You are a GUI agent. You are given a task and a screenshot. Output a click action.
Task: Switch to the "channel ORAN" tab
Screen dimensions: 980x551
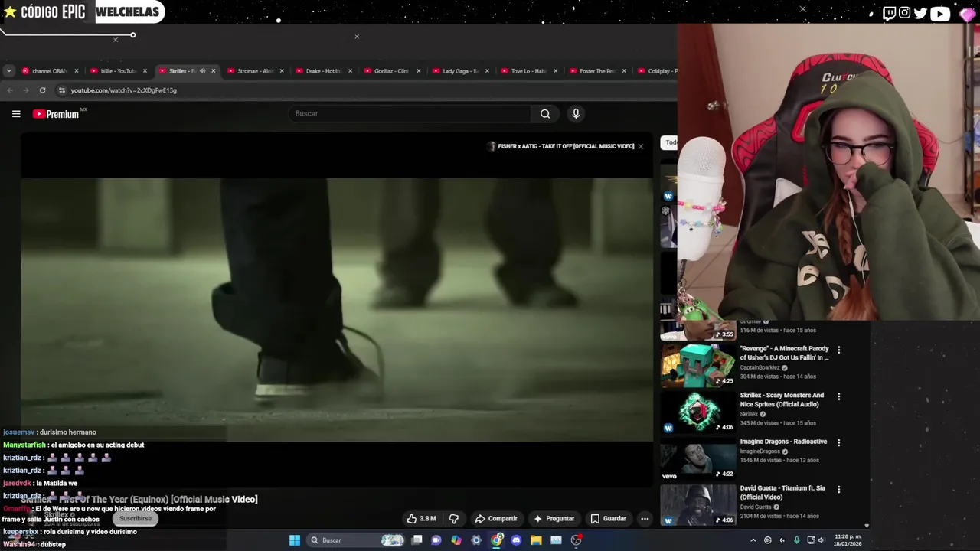tap(50, 71)
